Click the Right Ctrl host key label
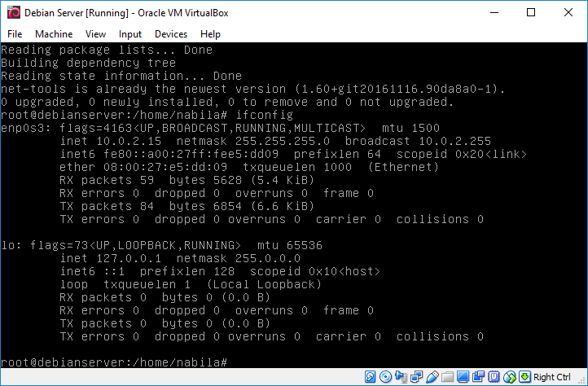 tap(552, 377)
